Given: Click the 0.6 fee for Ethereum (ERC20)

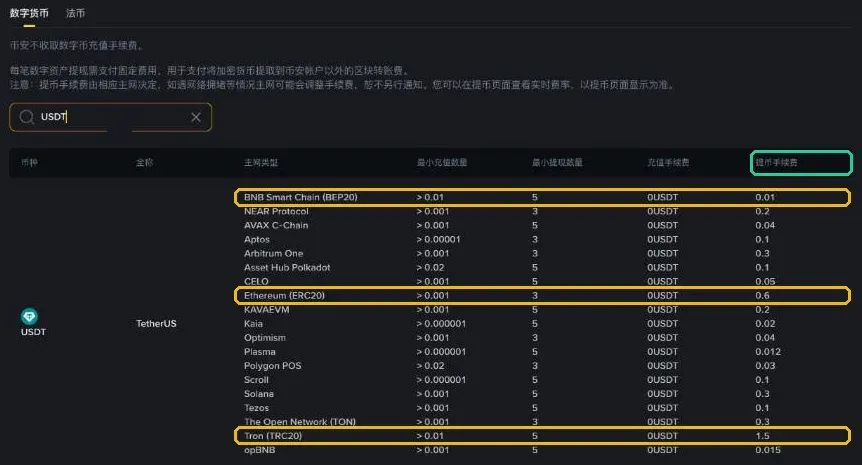Looking at the screenshot, I should coord(762,296).
